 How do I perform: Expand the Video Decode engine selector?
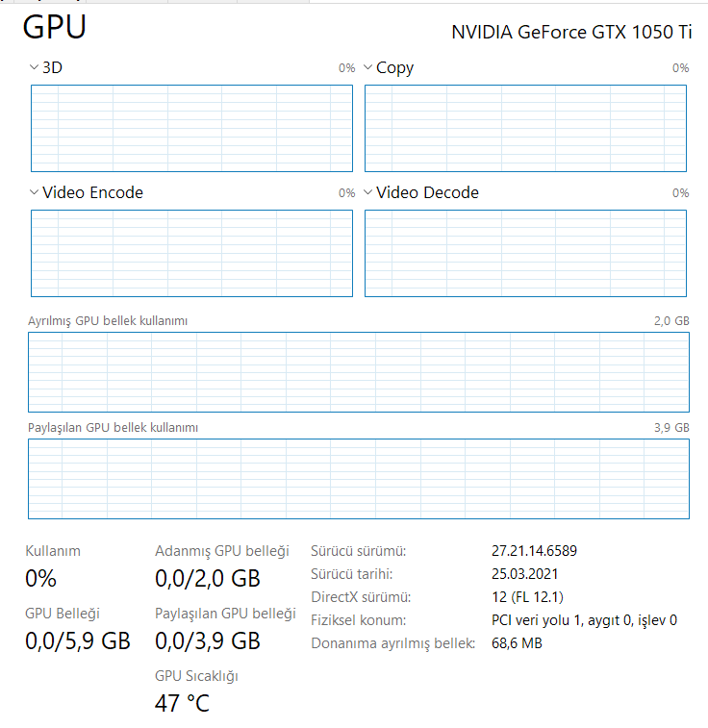[367, 192]
